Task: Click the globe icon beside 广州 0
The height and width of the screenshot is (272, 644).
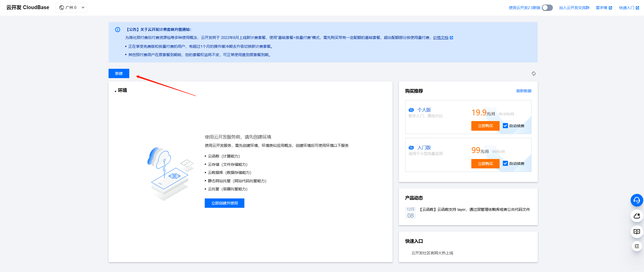Action: pyautogui.click(x=61, y=8)
